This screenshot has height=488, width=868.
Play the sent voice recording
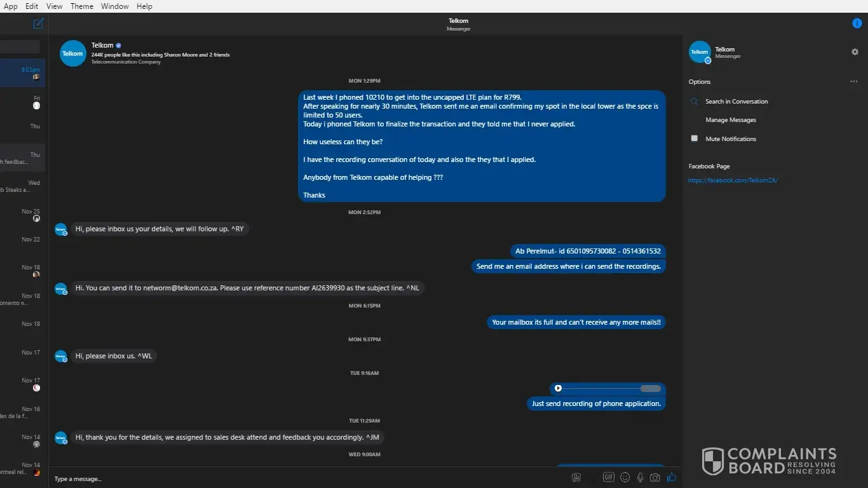coord(558,388)
